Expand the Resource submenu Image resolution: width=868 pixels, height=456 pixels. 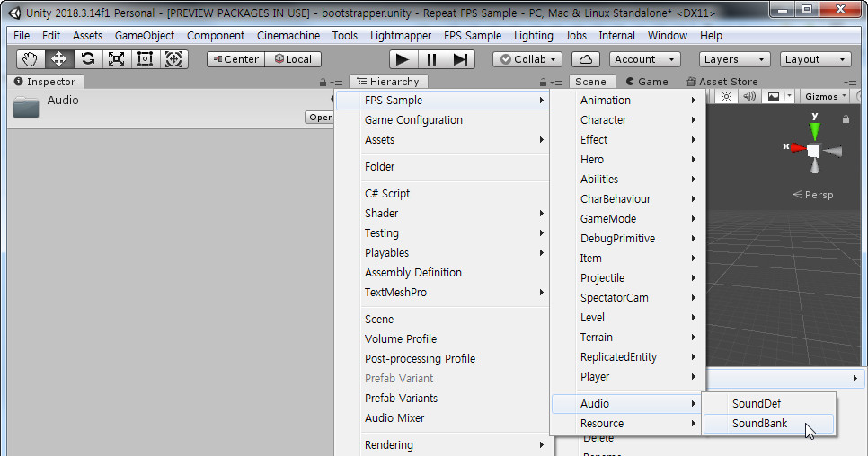[627, 424]
